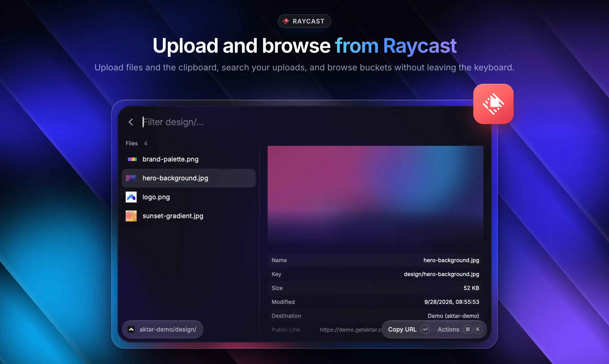Image resolution: width=609 pixels, height=364 pixels.
Task: Click the sunset-gradient.jpg file thumbnail
Action: (131, 216)
